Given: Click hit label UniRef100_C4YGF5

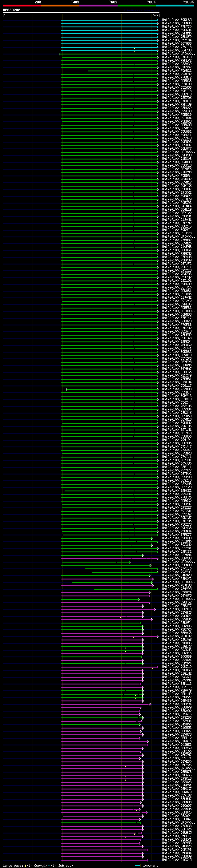Looking at the screenshot, I should click(x=177, y=595).
